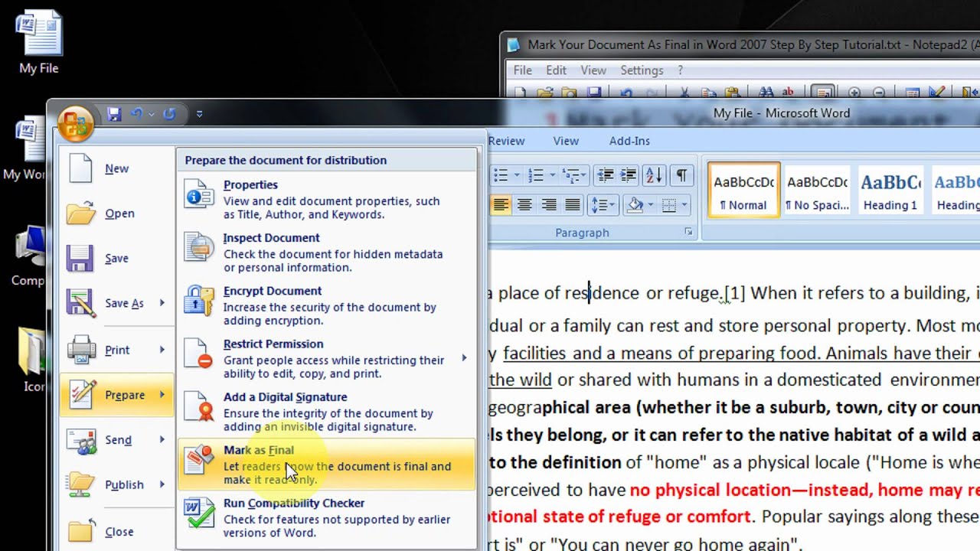Click the Restrict Permission icon
The width and height of the screenshot is (980, 551).
click(199, 353)
